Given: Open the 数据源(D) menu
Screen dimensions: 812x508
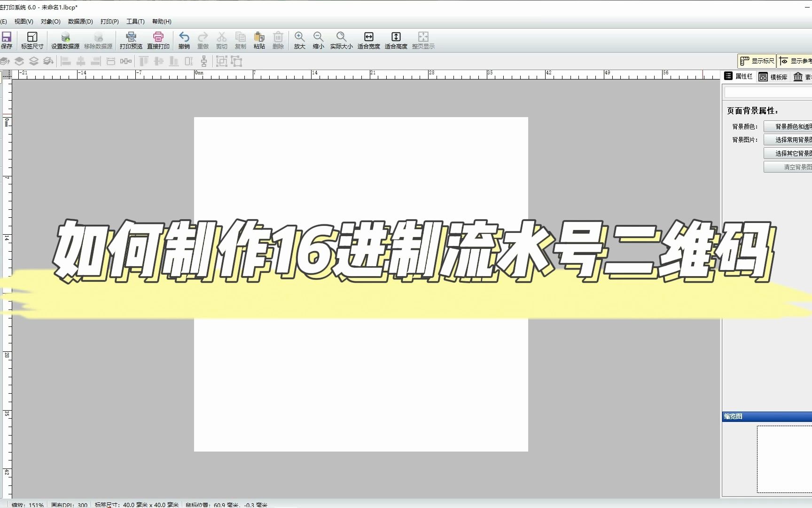Looking at the screenshot, I should tap(80, 22).
